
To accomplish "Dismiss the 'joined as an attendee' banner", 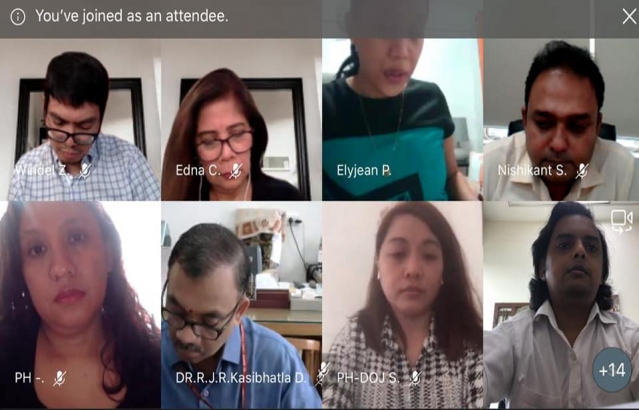I will [629, 17].
